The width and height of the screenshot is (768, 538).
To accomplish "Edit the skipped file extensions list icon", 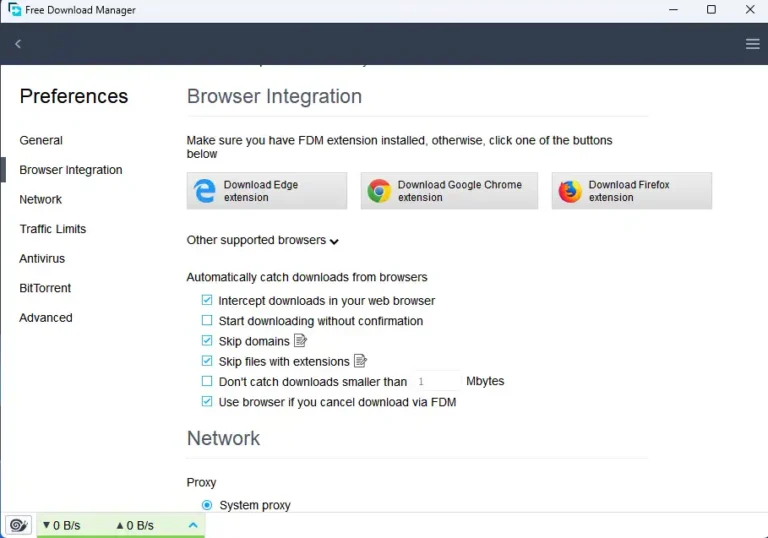I will click(x=360, y=361).
